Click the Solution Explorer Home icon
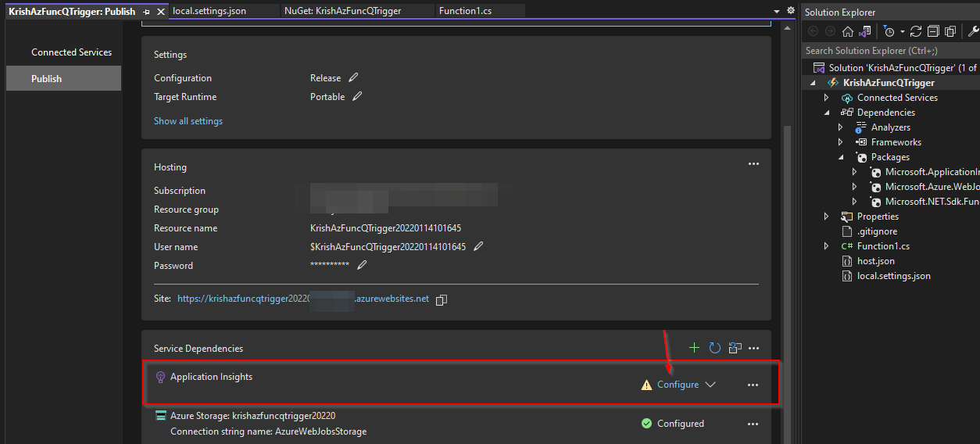This screenshot has height=444, width=980. coord(847,31)
